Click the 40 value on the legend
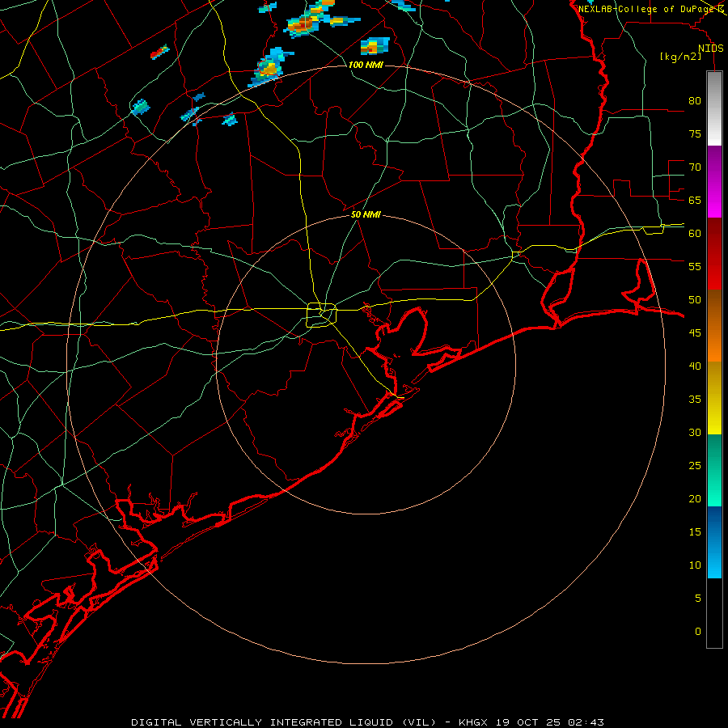This screenshot has height=728, width=728. tap(695, 366)
